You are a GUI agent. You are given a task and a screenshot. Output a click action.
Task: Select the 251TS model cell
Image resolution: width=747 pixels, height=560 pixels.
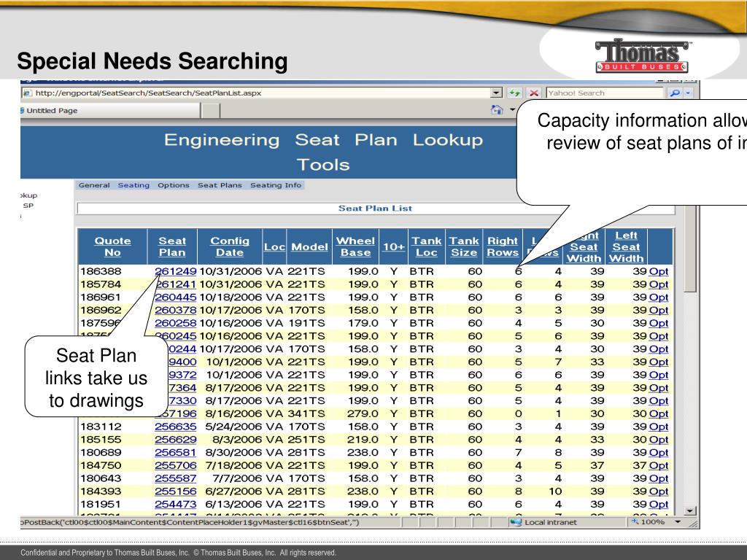(306, 440)
